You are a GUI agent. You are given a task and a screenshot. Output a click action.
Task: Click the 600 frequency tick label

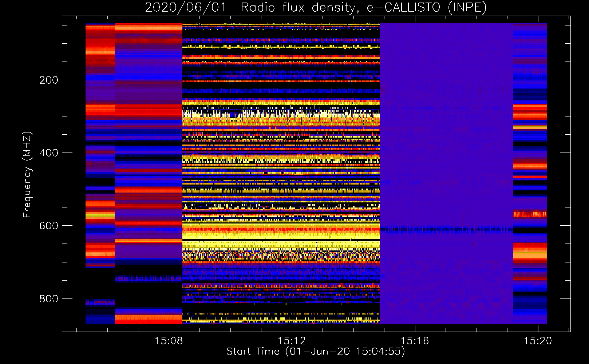click(49, 226)
